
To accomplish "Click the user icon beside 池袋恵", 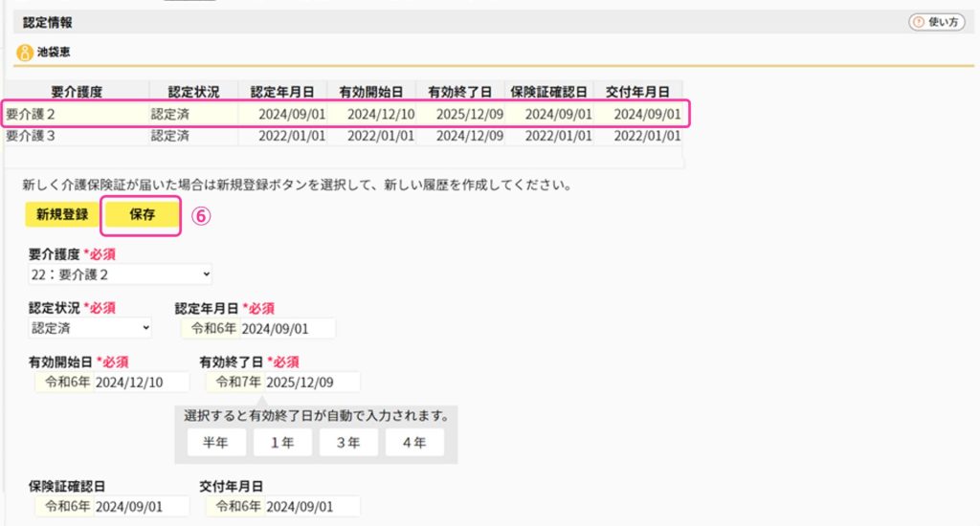I will 24,53.
